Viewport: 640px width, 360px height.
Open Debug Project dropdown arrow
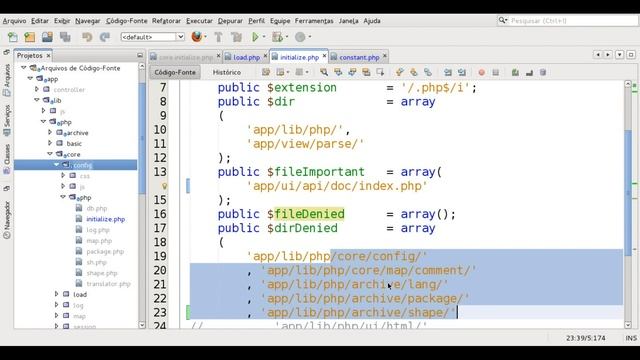(x=287, y=37)
